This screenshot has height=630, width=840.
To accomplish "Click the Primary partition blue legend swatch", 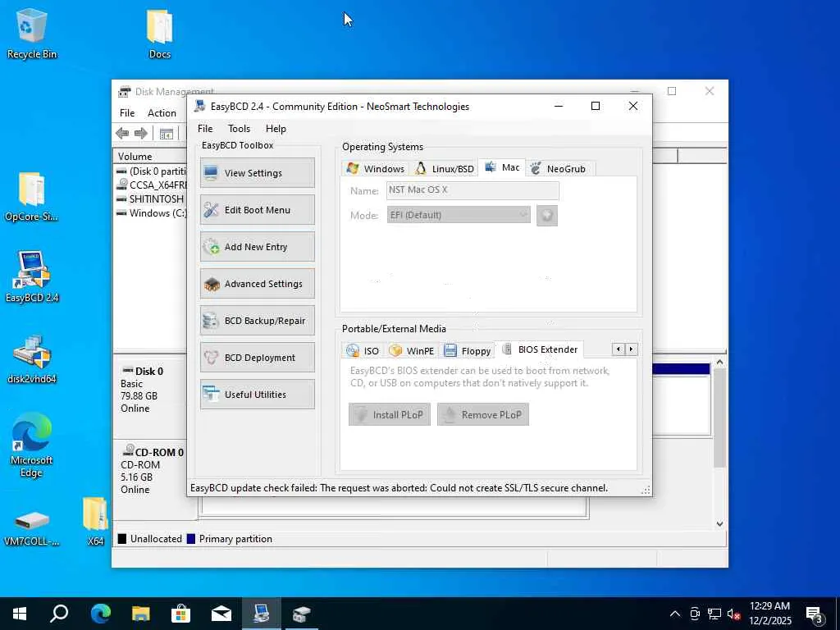I will click(190, 539).
